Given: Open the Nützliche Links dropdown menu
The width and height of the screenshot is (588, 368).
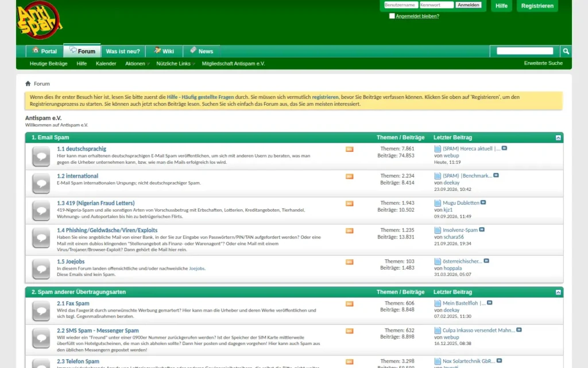Looking at the screenshot, I should tap(175, 63).
